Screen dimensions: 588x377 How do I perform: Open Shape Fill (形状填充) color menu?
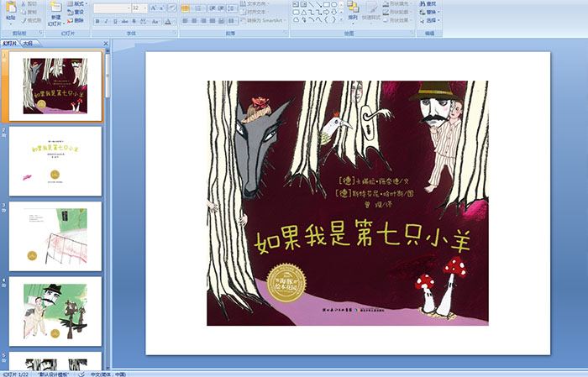396,3
